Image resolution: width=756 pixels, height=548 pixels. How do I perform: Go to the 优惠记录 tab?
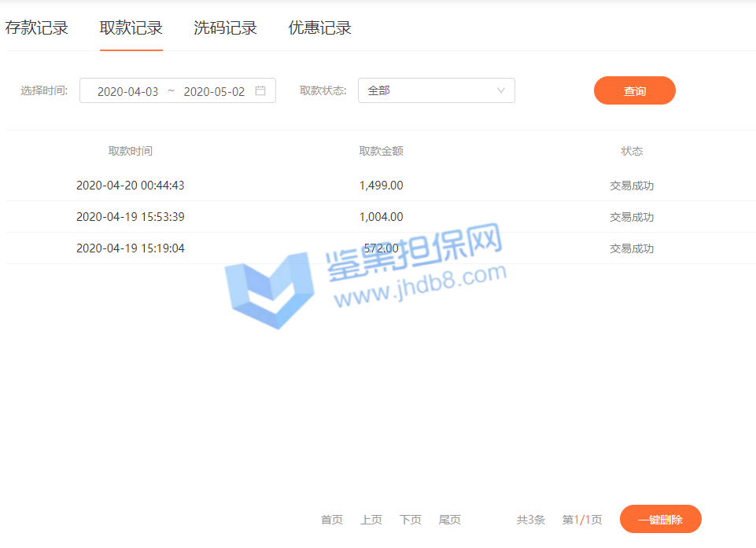319,28
